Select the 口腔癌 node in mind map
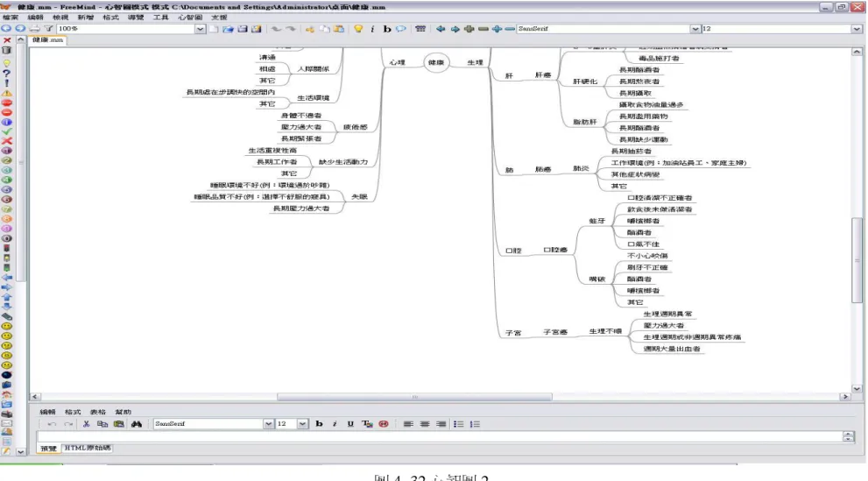Screen dimensions: 868x481 (x=555, y=250)
